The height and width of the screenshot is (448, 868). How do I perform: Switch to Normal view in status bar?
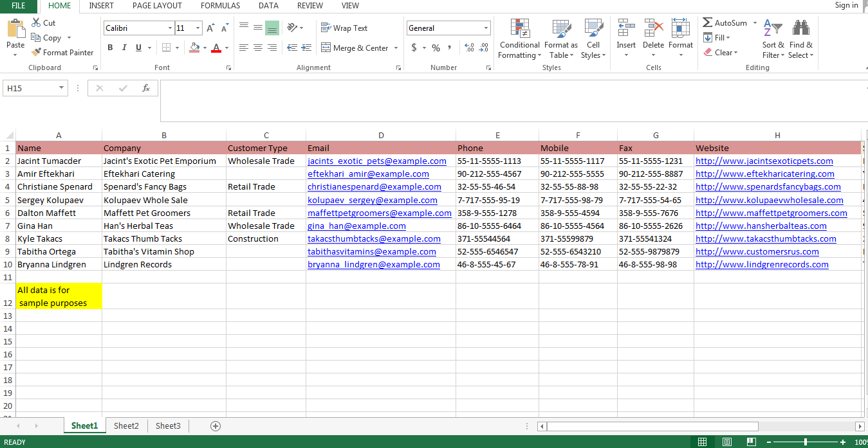(x=702, y=442)
